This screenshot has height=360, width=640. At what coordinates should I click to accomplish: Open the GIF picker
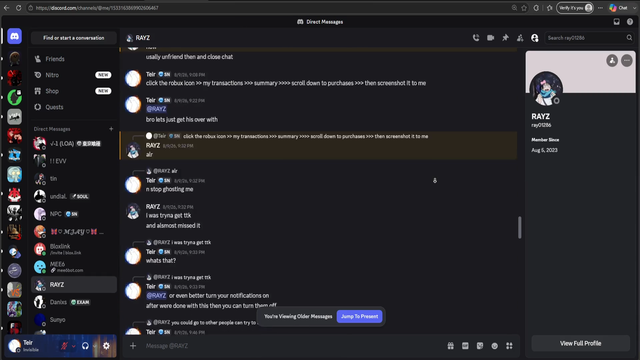pos(465,346)
